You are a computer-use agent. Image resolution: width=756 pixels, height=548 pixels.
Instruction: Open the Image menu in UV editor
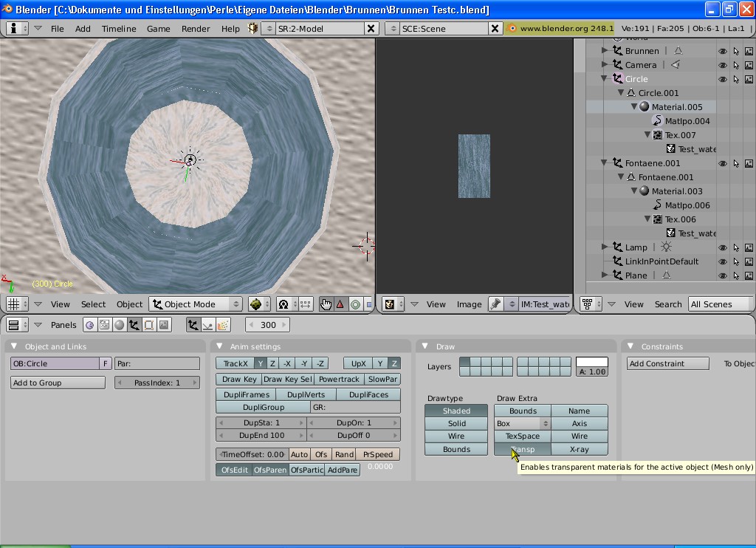(x=469, y=304)
